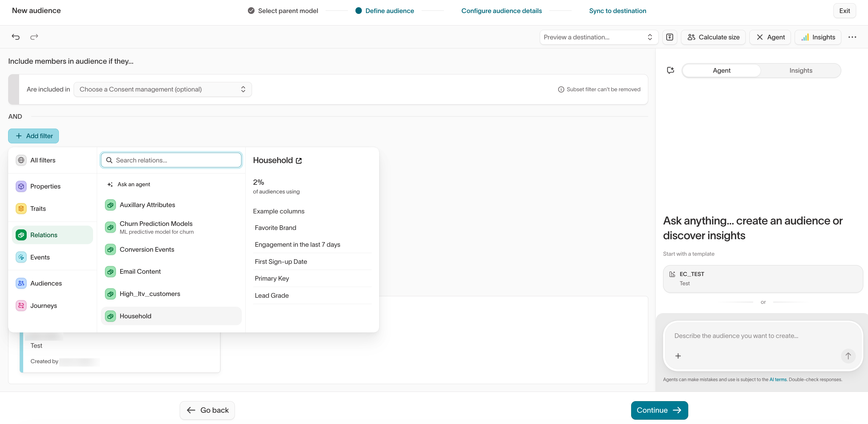Open Household in new tab icon

pos(299,160)
